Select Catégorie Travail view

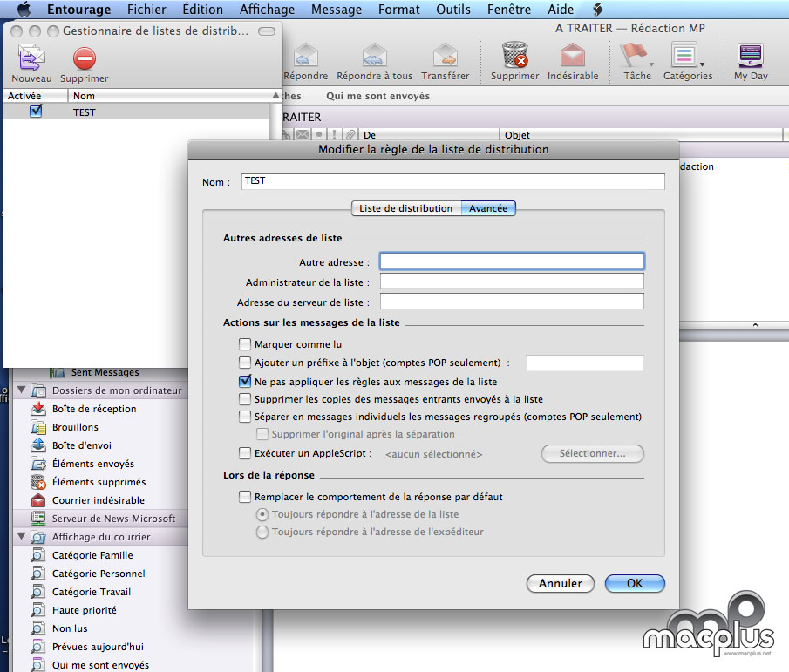[x=92, y=592]
